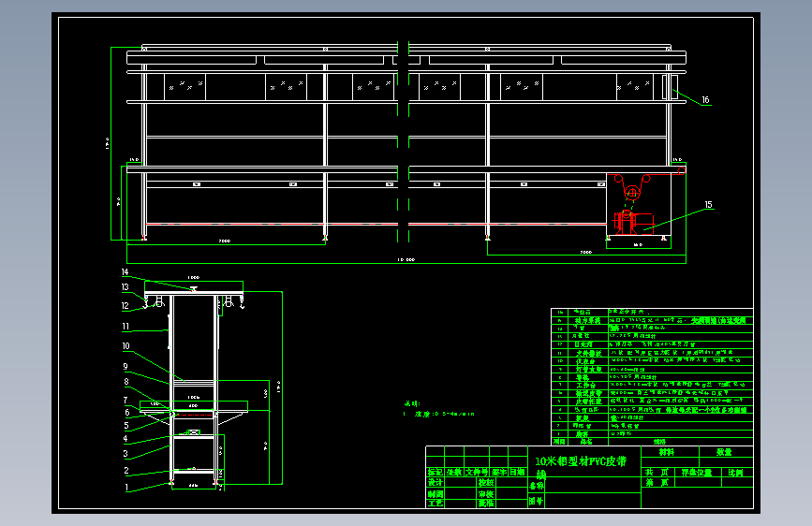The height and width of the screenshot is (526, 812).
Task: Select the 数量 header cell
Action: [724, 452]
